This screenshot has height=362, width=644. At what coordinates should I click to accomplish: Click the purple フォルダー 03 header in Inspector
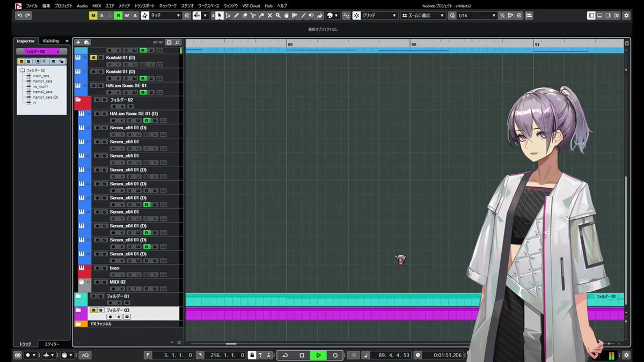[42, 51]
